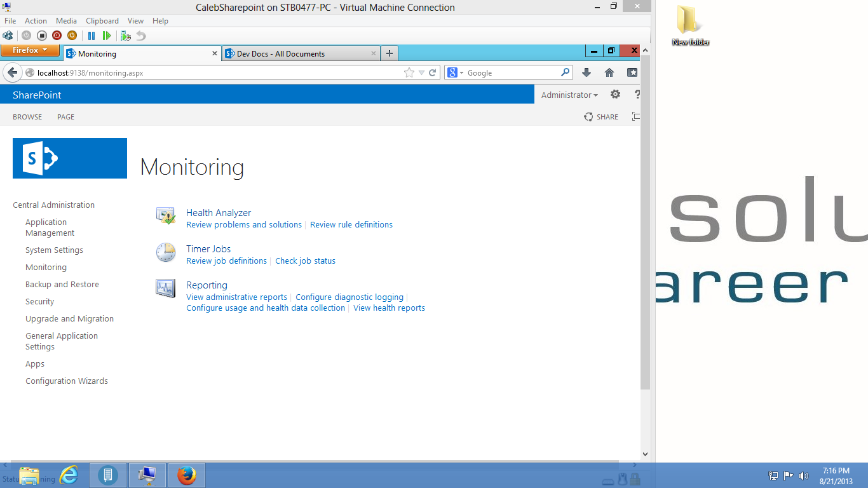Image resolution: width=868 pixels, height=488 pixels.
Task: Open the New folder desktop icon
Action: pos(690,25)
